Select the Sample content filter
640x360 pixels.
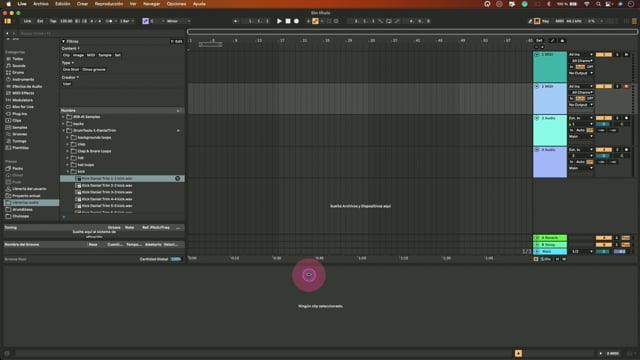coord(104,55)
